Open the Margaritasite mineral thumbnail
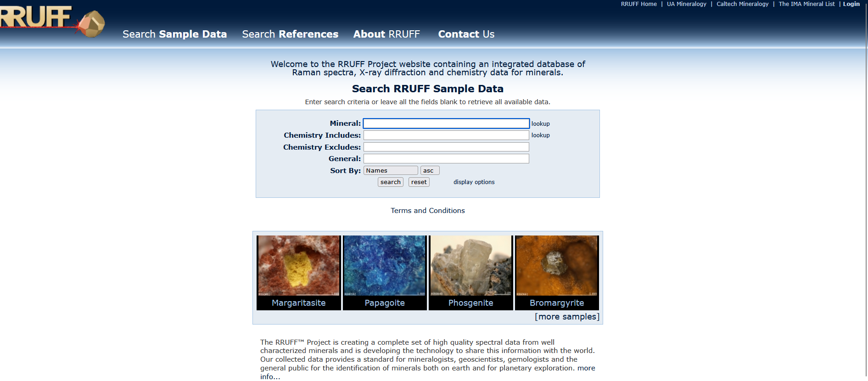Image resolution: width=868 pixels, height=381 pixels. (298, 266)
